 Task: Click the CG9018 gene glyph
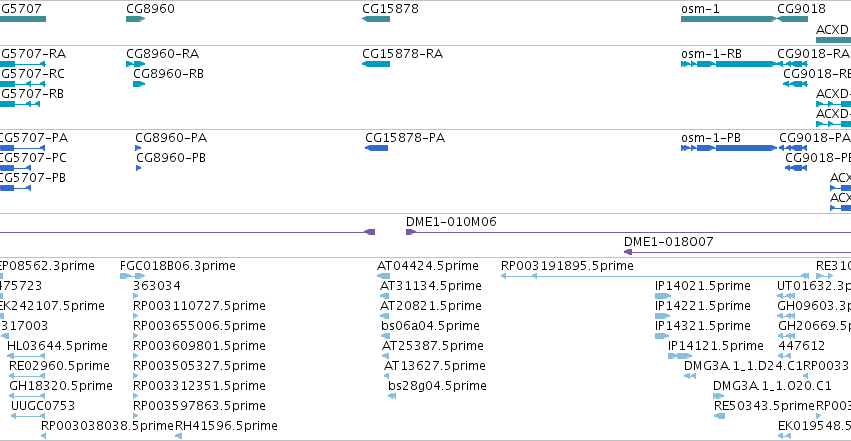(792, 19)
